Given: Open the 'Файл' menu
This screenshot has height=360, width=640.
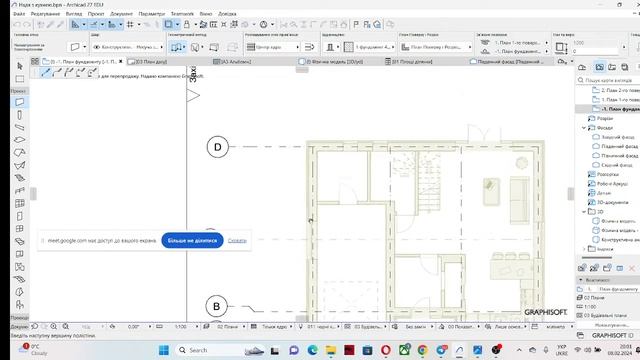Looking at the screenshot, I should (x=19, y=13).
